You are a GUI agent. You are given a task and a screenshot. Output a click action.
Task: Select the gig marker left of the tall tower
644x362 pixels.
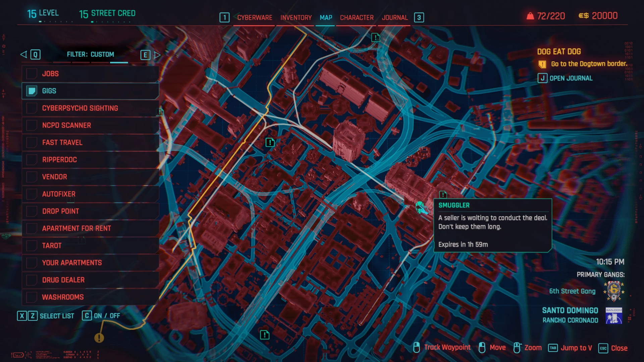point(270,142)
